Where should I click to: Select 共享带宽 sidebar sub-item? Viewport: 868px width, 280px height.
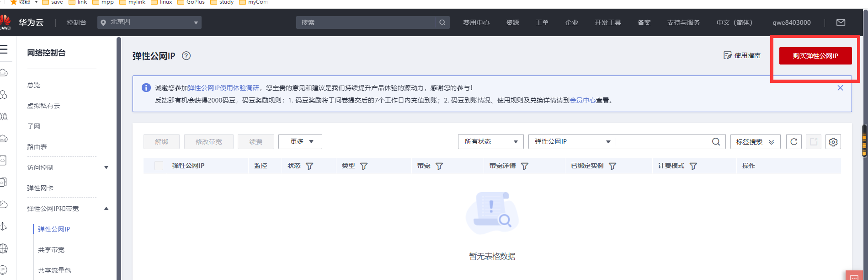tap(51, 250)
